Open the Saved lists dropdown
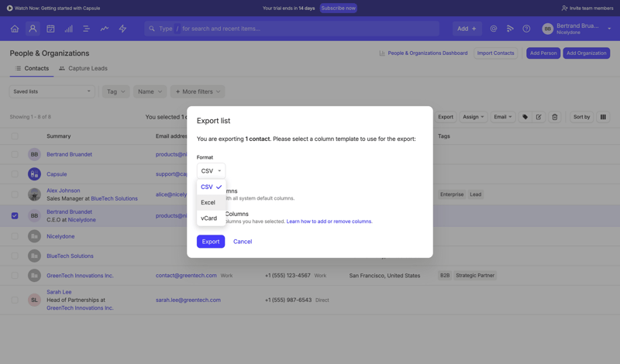The width and height of the screenshot is (620, 364). tap(52, 91)
